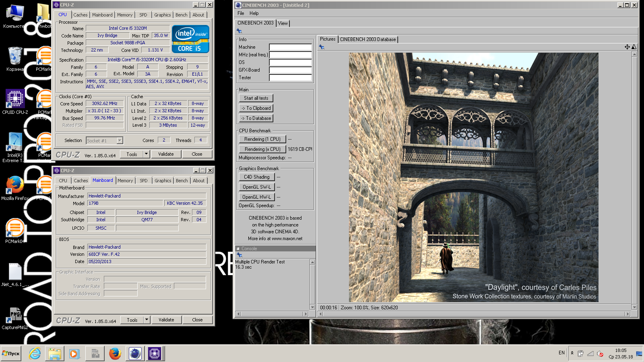Launch CPUID CPU-Z desktop shortcut
This screenshot has width=644, height=362.
tap(15, 102)
